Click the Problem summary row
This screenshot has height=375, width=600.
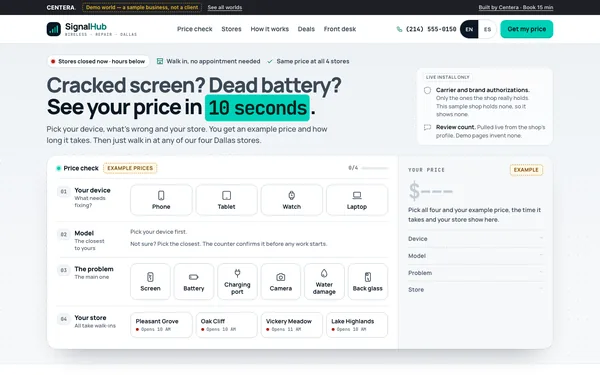pos(475,273)
